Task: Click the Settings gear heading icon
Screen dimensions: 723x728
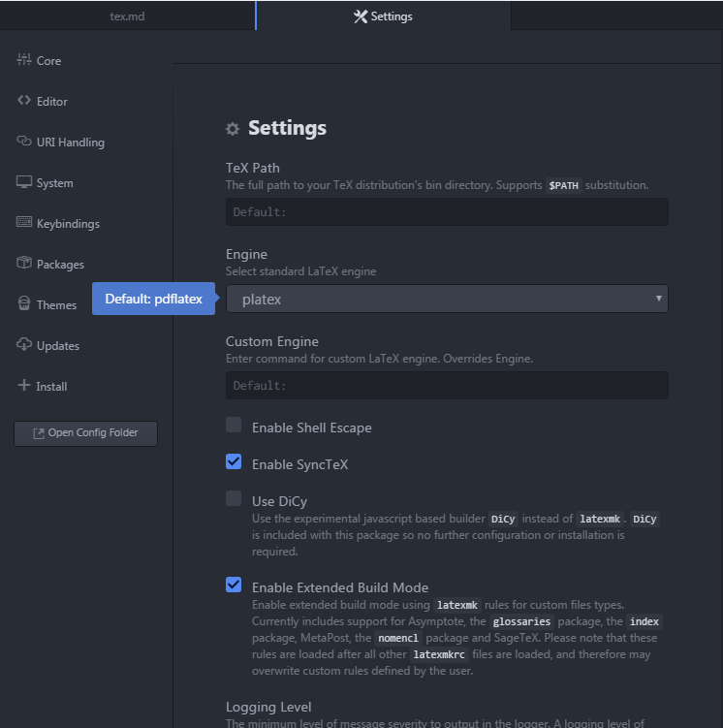Action: [233, 129]
